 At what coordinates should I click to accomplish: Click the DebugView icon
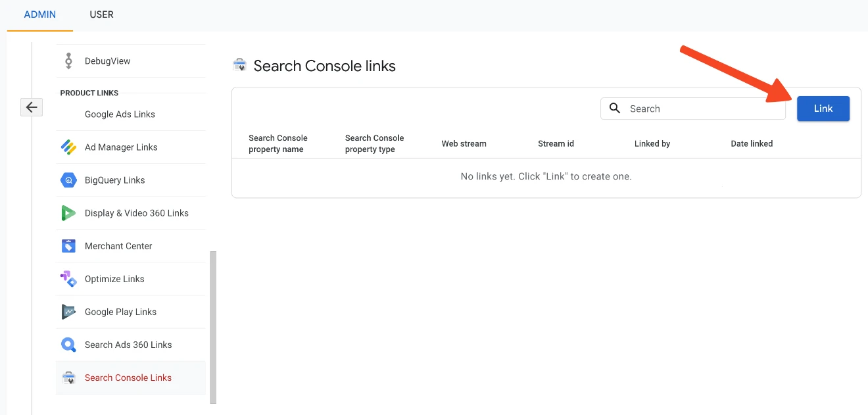(68, 61)
